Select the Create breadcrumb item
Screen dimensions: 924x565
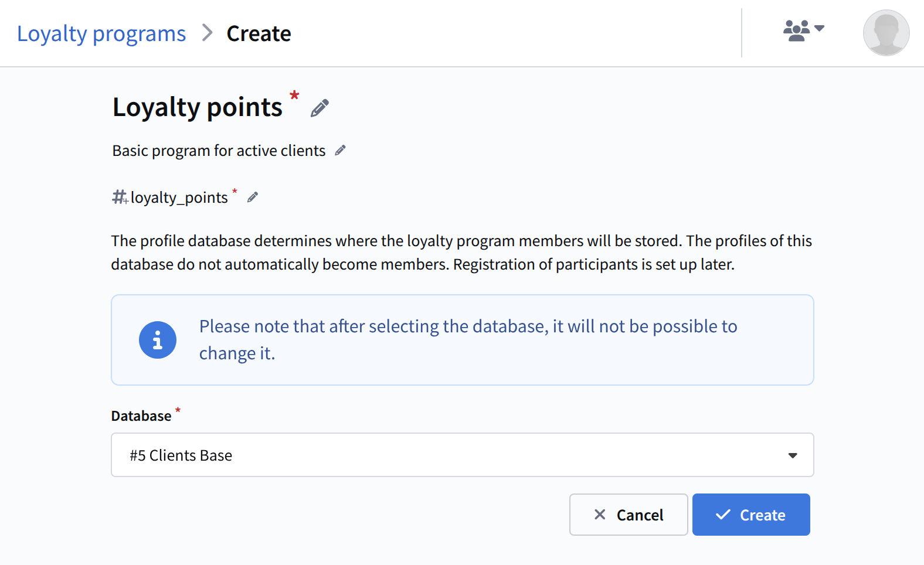tap(259, 33)
